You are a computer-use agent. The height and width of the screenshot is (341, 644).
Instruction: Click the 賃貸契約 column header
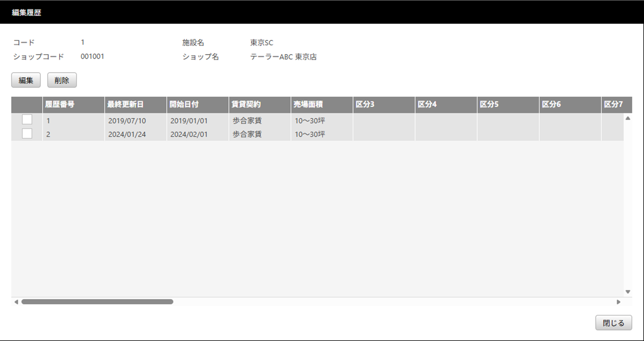[x=260, y=105]
